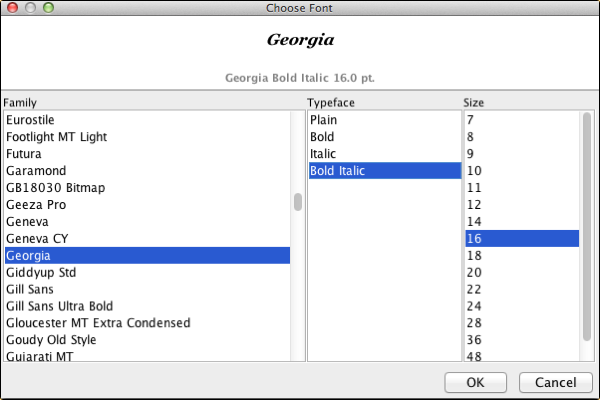
Task: Set typeface to Plain
Action: click(x=385, y=120)
